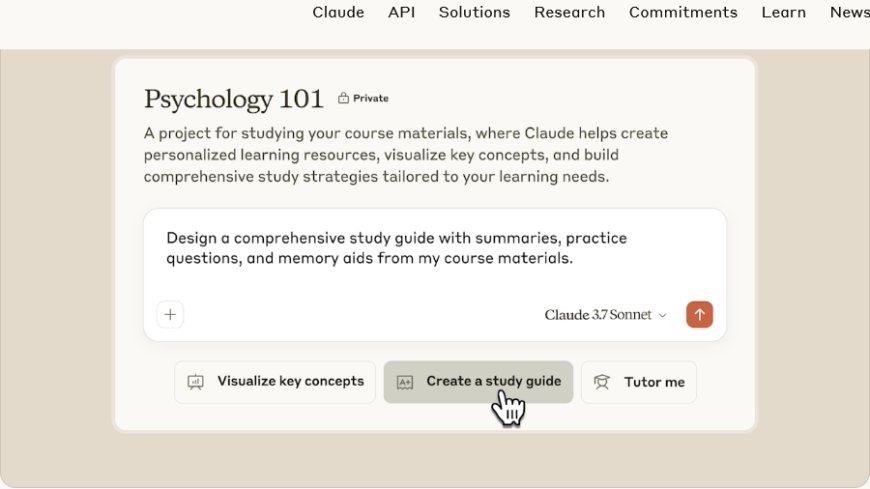The image size is (870, 489).
Task: Click the graduation cap icon beside Tutor me
Action: [602, 382]
